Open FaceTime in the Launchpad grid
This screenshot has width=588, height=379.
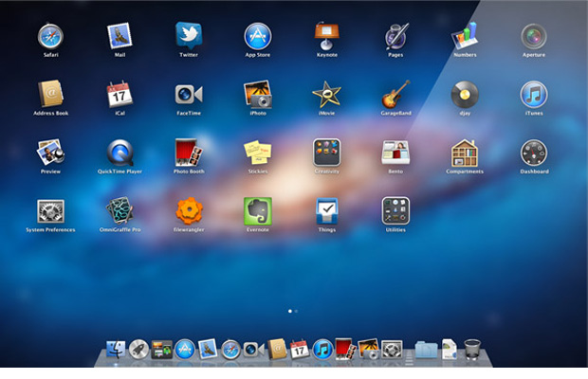pos(189,95)
